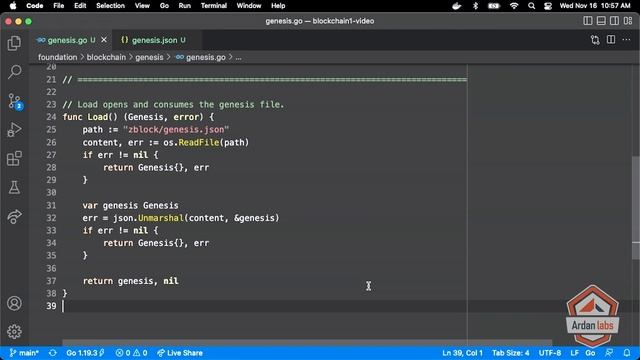Viewport: 640px width, 360px height.
Task: Click the clock showing Wed Nov 16
Action: [x=595, y=6]
